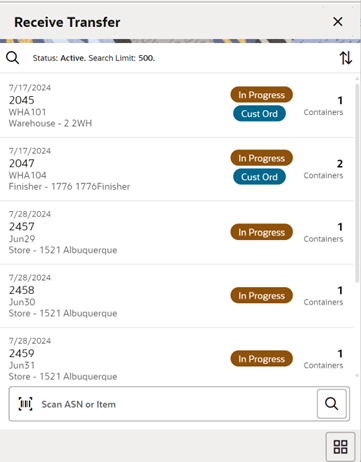
Task: Open transfer 2457 Jun29 Albuquerque
Action: point(177,233)
